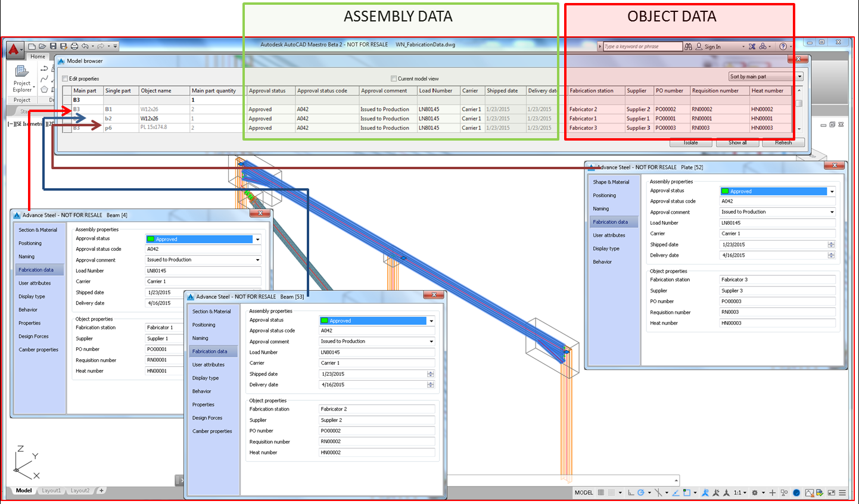Image resolution: width=859 pixels, height=504 pixels.
Task: Open Approval comment dropdown in Beam [53] dialog
Action: pos(432,341)
